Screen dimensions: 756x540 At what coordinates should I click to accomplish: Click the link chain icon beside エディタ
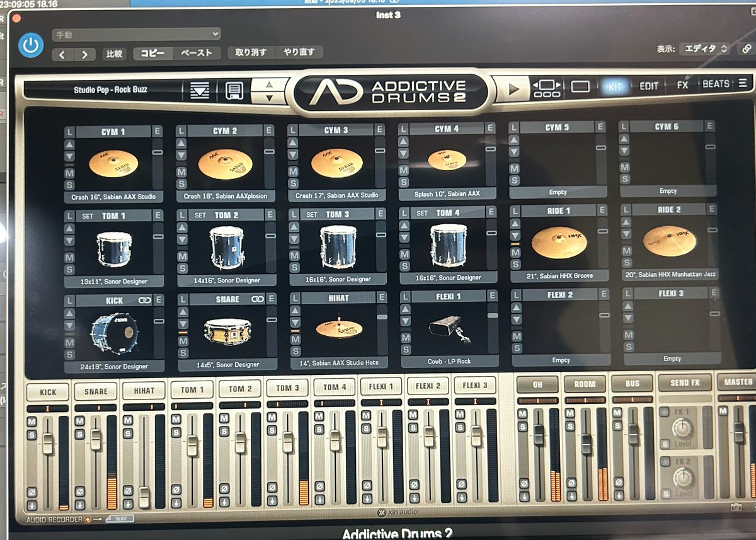746,49
